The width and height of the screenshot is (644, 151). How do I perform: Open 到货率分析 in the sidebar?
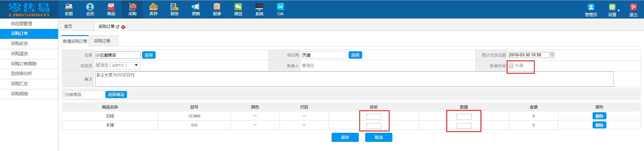click(29, 73)
